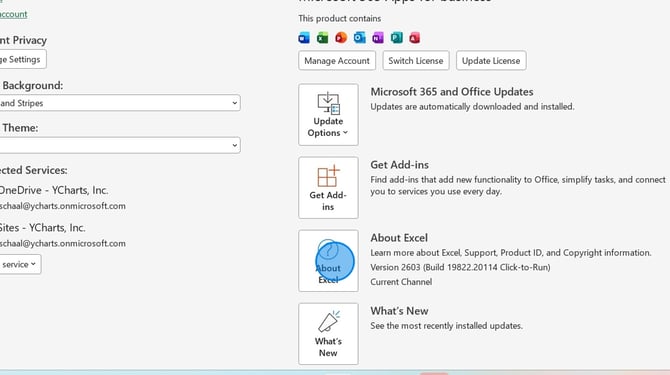Image resolution: width=670 pixels, height=375 pixels.
Task: Click the Outlook app icon
Action: pos(359,38)
